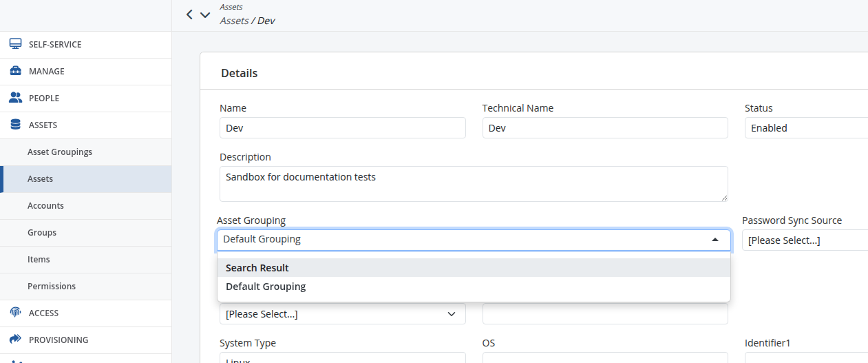Image resolution: width=868 pixels, height=363 pixels.
Task: Click into the Technical Name field
Action: point(605,128)
